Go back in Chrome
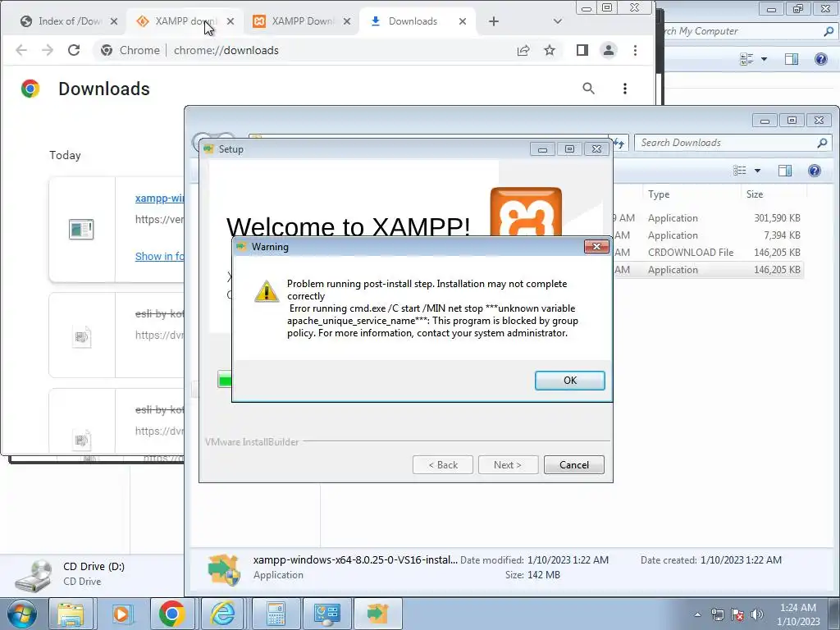 point(21,50)
